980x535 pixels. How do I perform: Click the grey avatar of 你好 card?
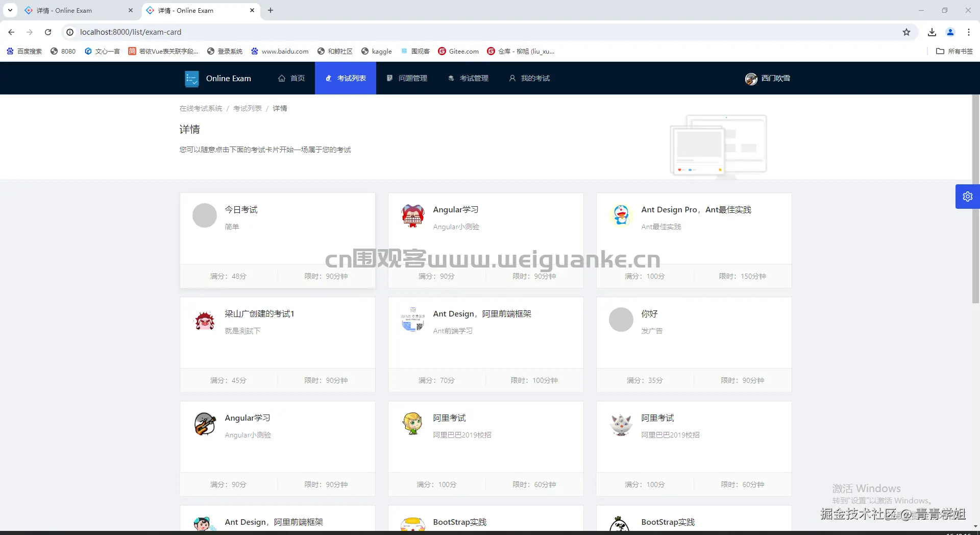(621, 320)
